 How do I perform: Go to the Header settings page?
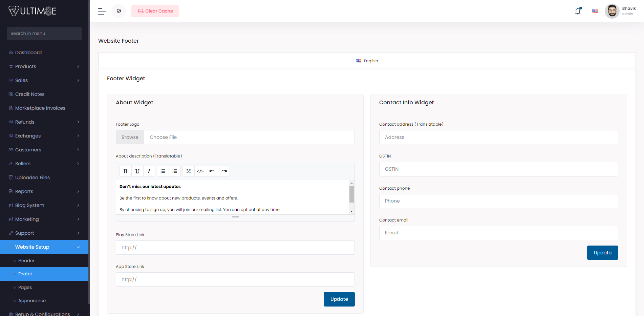point(26,260)
